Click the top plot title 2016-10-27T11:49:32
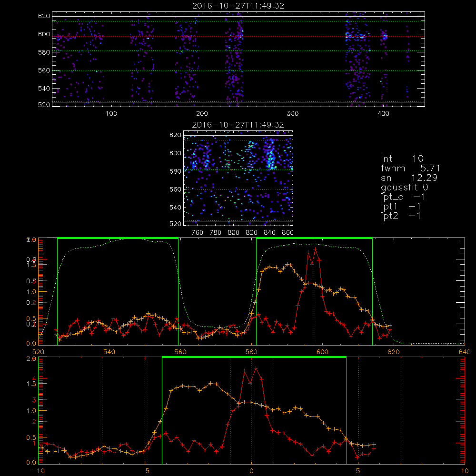 pos(238,6)
